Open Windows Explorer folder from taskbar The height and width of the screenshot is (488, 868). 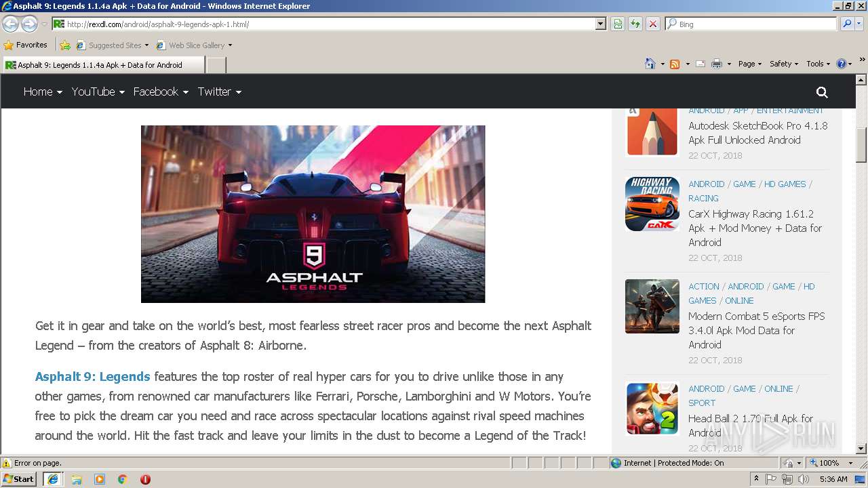[x=77, y=479]
